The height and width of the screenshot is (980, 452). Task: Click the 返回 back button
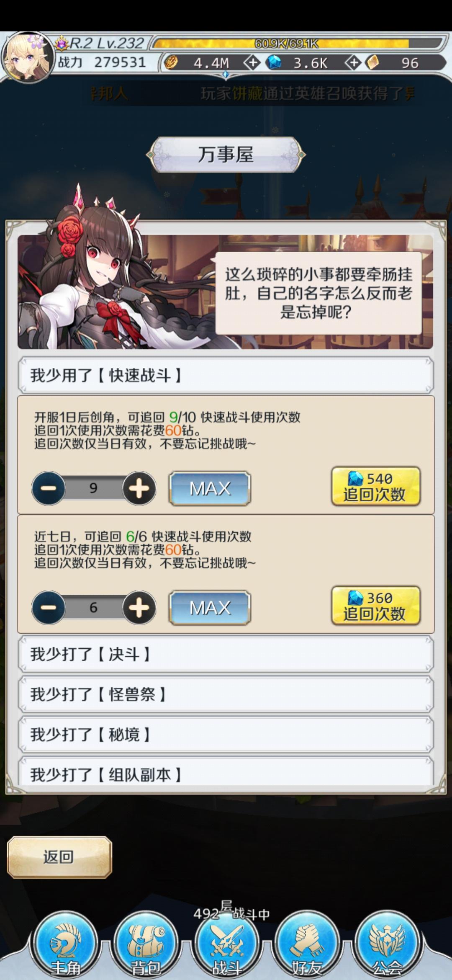(59, 857)
